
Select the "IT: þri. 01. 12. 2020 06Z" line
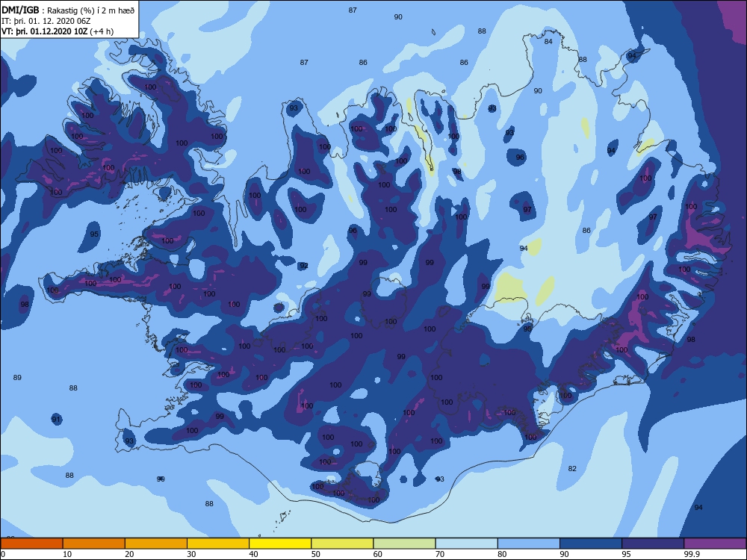coord(46,21)
